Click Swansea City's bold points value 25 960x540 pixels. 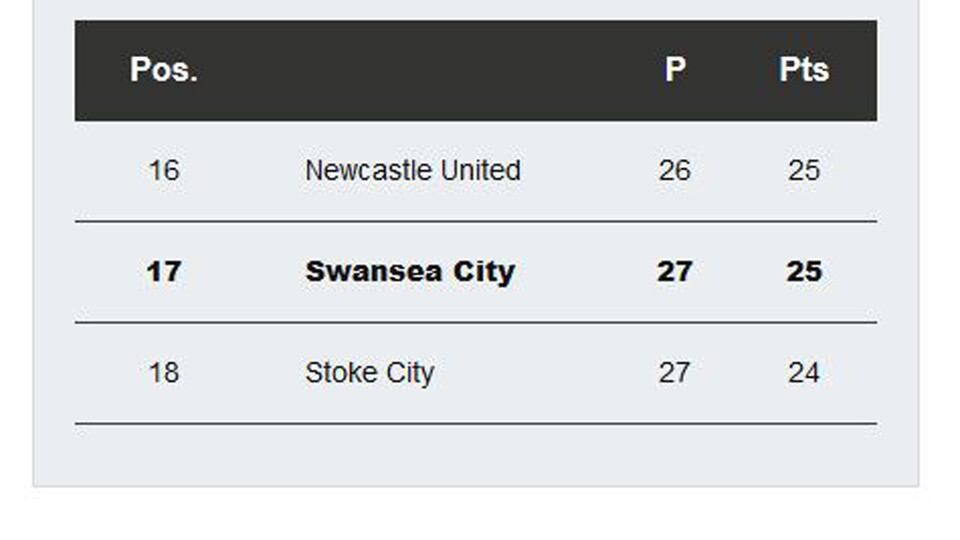[x=803, y=272]
